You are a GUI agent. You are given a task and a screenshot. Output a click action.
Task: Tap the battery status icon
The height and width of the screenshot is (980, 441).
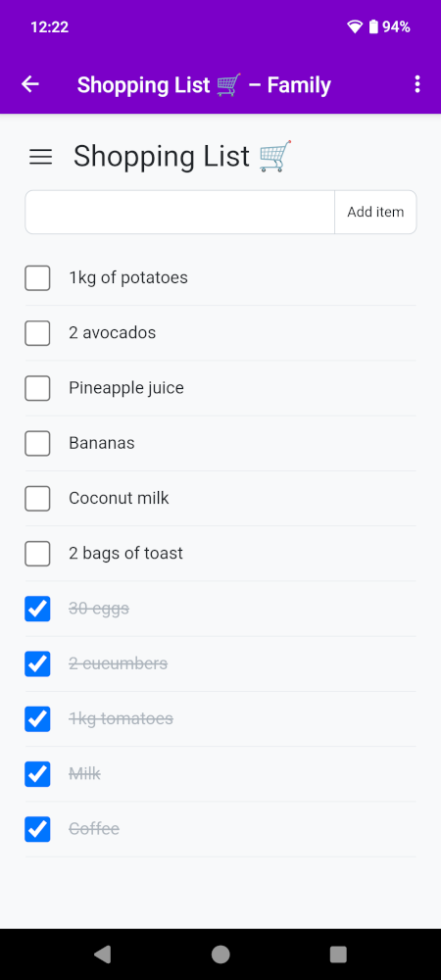click(x=373, y=26)
